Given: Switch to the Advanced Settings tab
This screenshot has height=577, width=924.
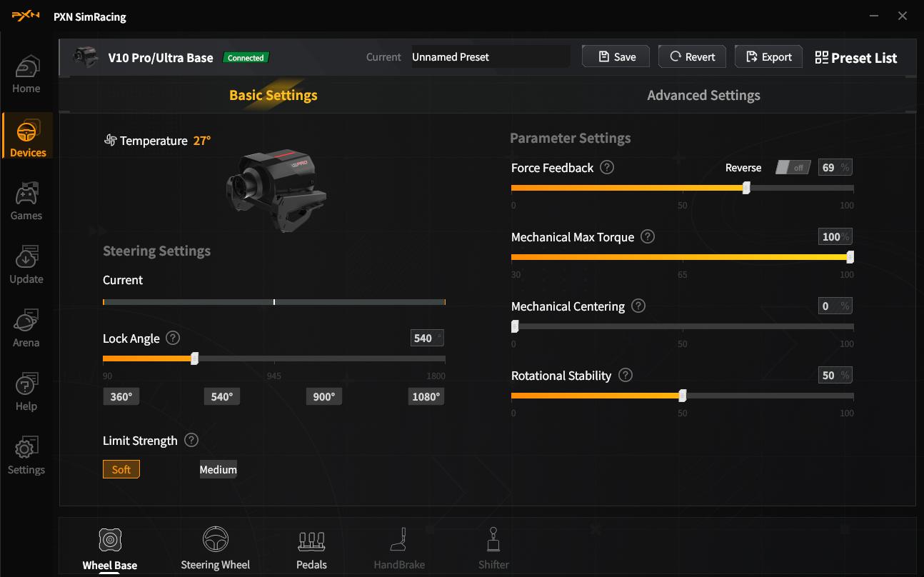Looking at the screenshot, I should click(x=703, y=95).
